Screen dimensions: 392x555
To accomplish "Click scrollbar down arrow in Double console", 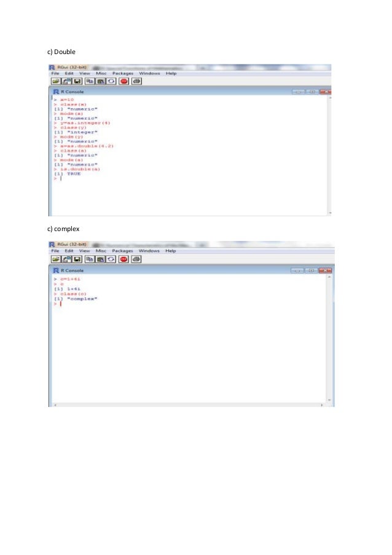I will (330, 213).
